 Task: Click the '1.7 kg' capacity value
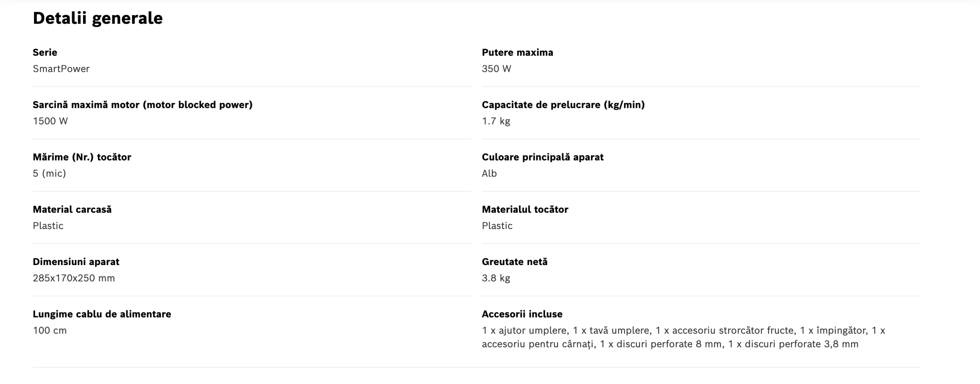(x=496, y=121)
